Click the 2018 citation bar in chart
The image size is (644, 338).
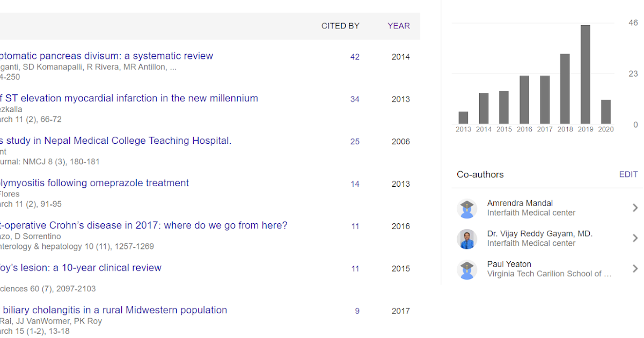point(565,89)
